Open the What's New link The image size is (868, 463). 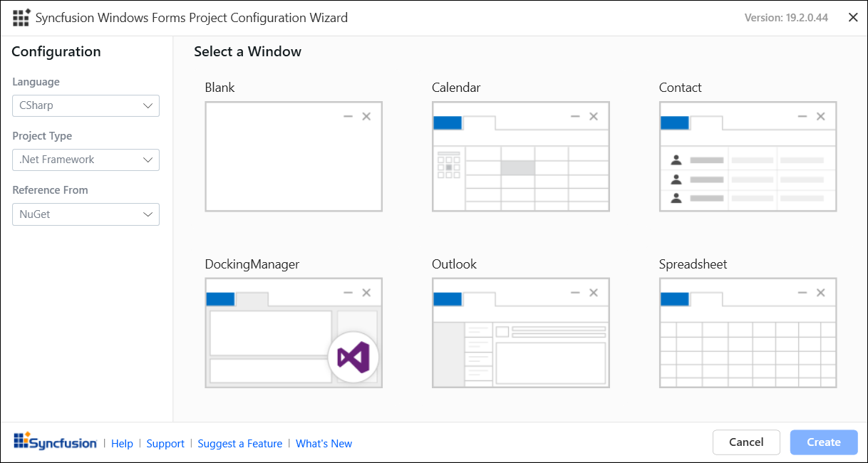324,444
